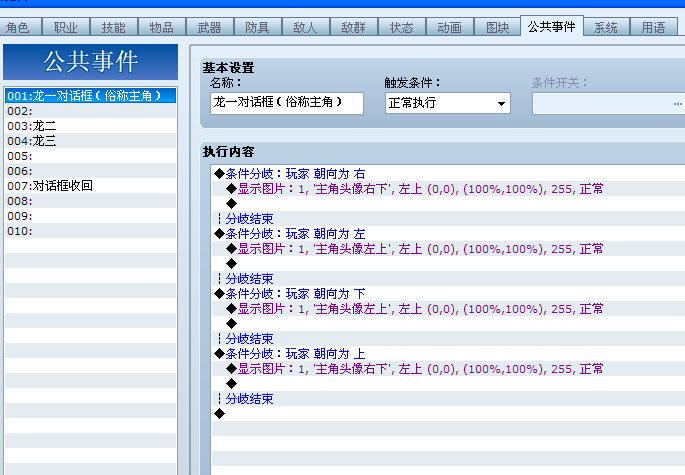The image size is (685, 475).
Task: Select event 007:对话框收回
Action: click(x=90, y=186)
